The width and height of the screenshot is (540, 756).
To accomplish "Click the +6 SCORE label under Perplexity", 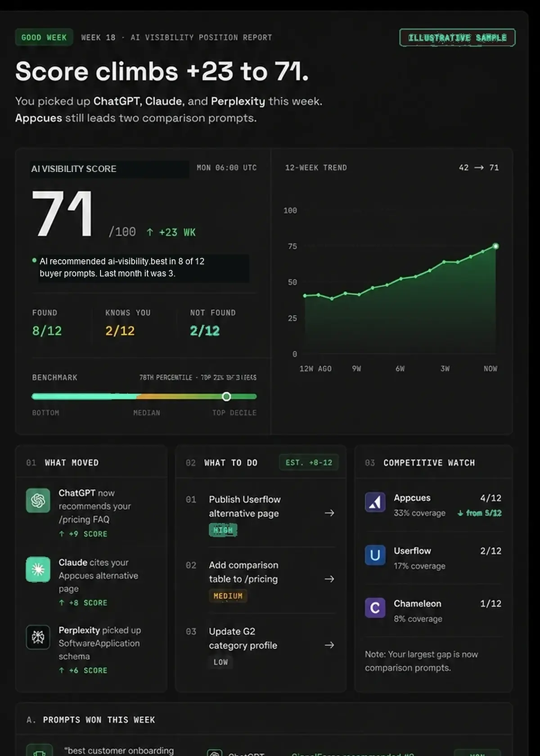I will pyautogui.click(x=83, y=670).
